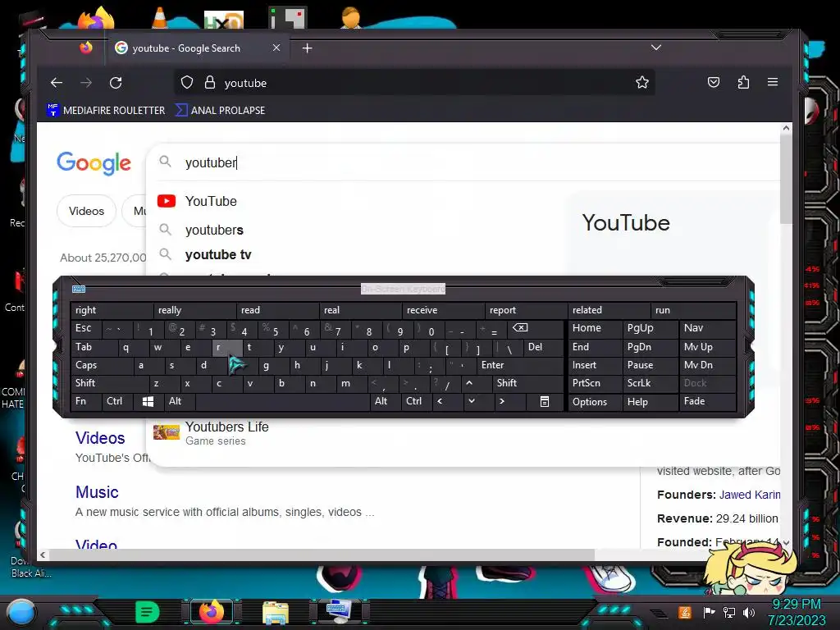Tap the spacebar on on-screen keyboard

click(x=282, y=401)
